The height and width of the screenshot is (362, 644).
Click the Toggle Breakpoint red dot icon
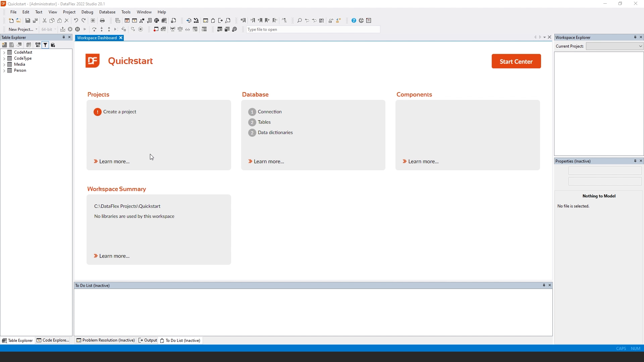(x=156, y=29)
